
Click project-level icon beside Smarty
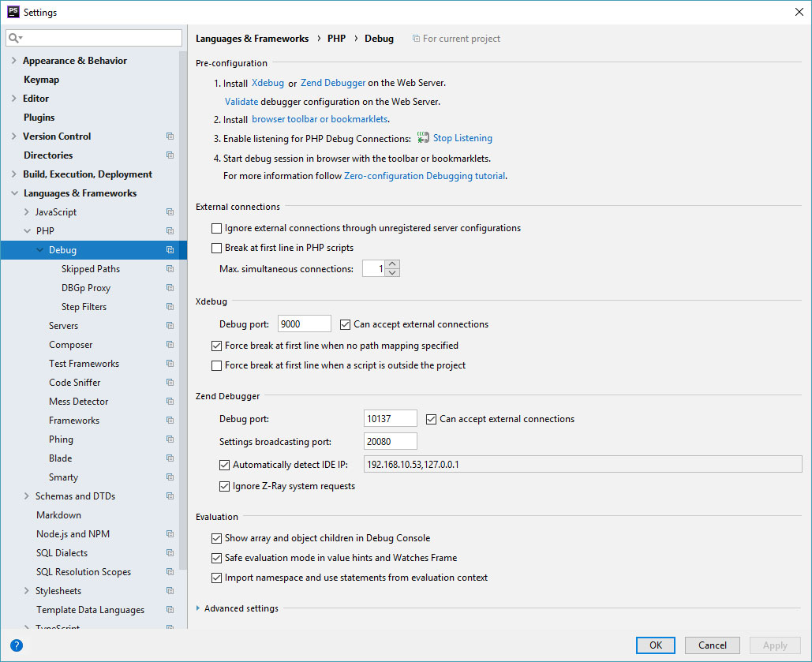(x=170, y=477)
